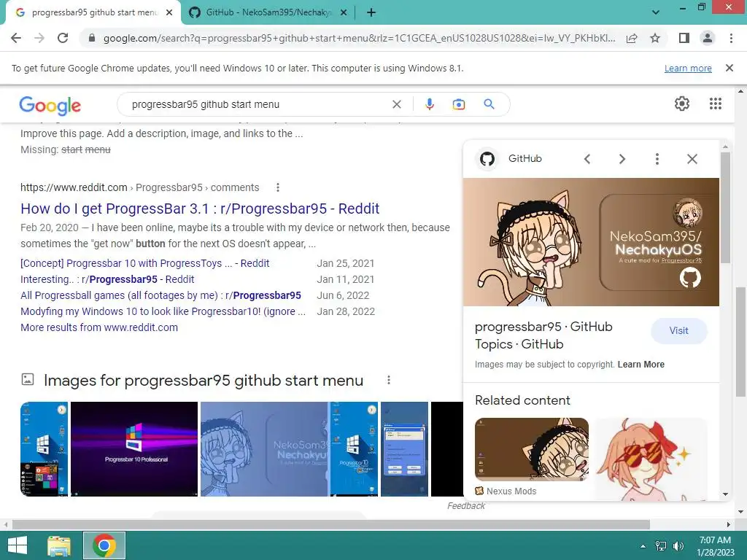Click More results from www.reddit.com

coord(99,327)
